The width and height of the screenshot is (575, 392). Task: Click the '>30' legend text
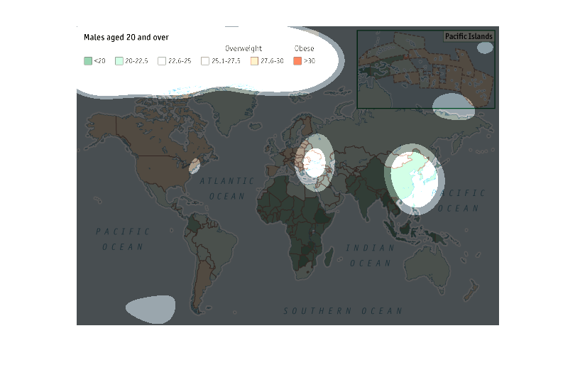310,61
